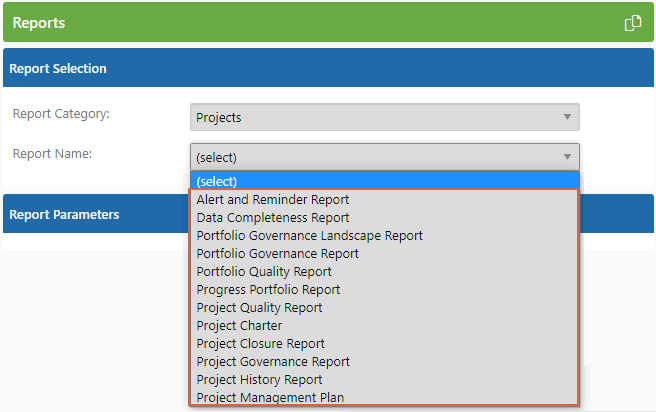Select Portfolio Quality Report
This screenshot has width=656, height=412.
[x=384, y=271]
